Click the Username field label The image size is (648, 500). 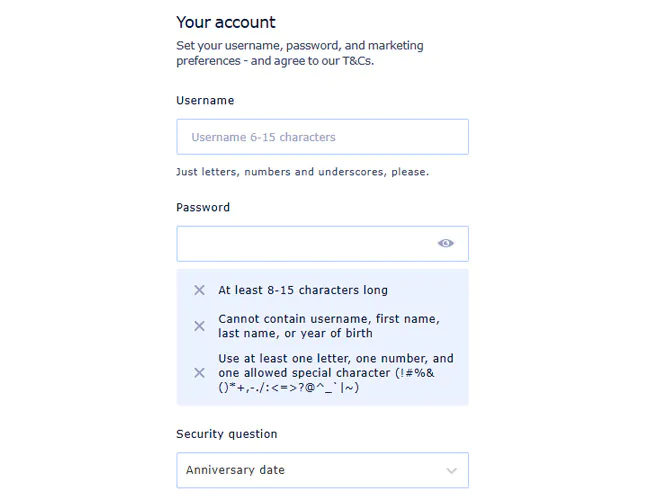click(205, 100)
